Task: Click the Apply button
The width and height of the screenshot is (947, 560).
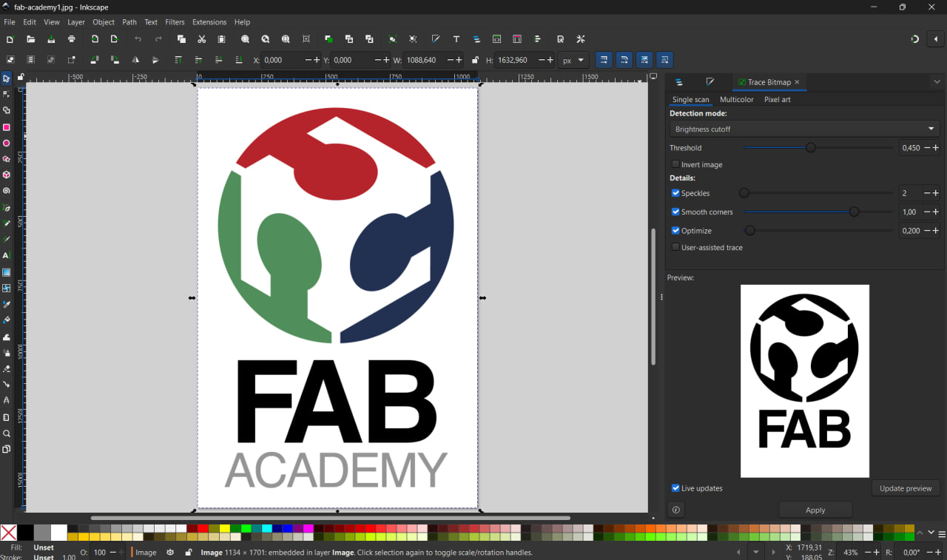Action: 815,510
